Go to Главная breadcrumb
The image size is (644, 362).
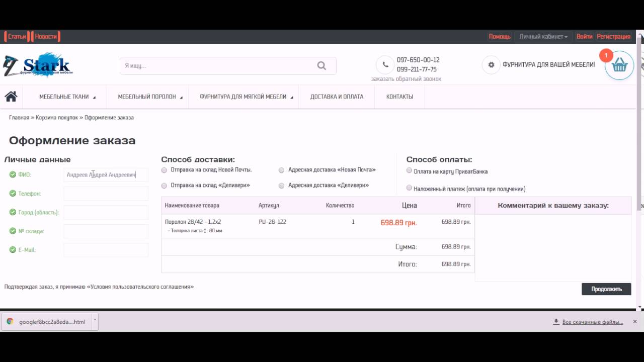[x=19, y=117]
